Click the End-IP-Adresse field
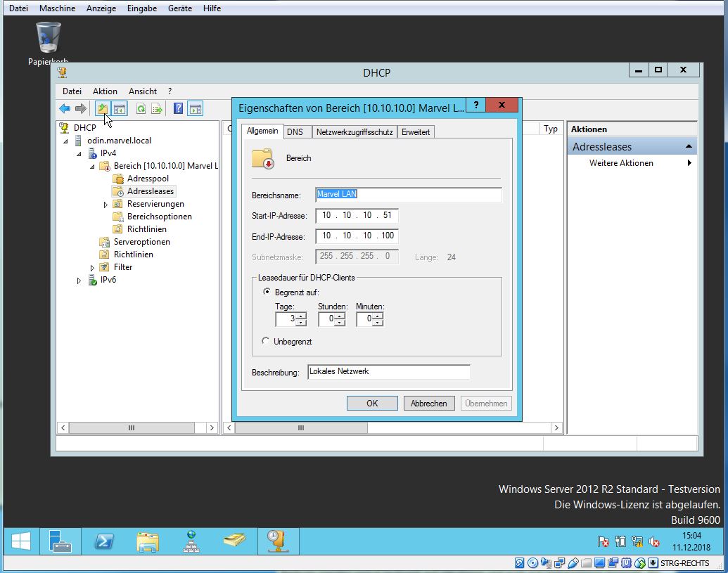 coord(357,236)
